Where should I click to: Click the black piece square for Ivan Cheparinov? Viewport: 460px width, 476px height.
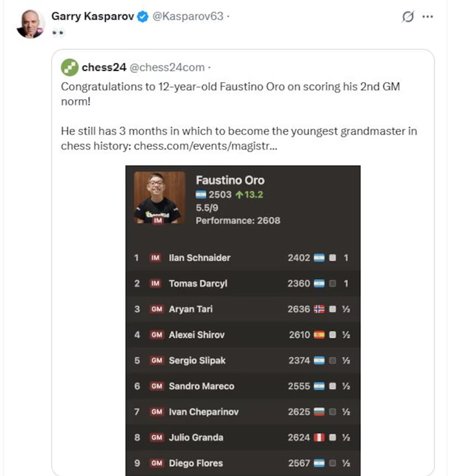click(332, 412)
